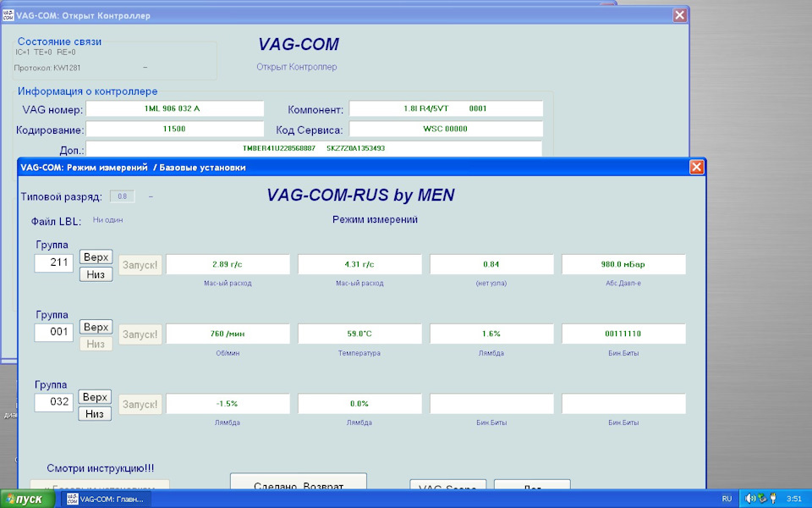Click the Код Сервиса field WSC 00000
Image resolution: width=812 pixels, height=508 pixels.
[x=446, y=129]
